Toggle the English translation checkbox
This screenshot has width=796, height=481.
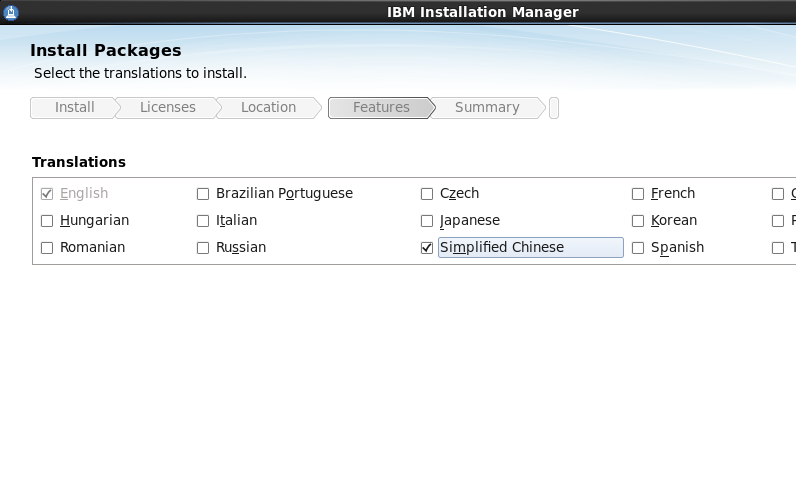click(x=47, y=194)
